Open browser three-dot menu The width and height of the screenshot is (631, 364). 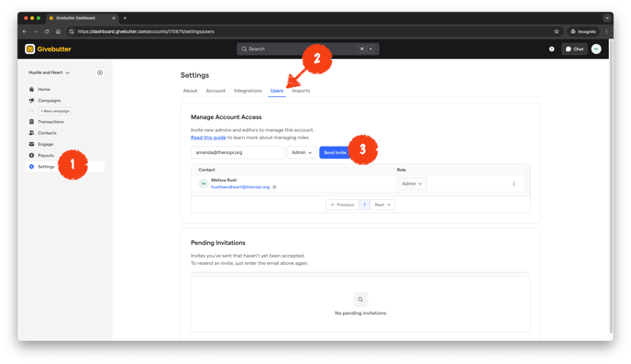pyautogui.click(x=606, y=31)
